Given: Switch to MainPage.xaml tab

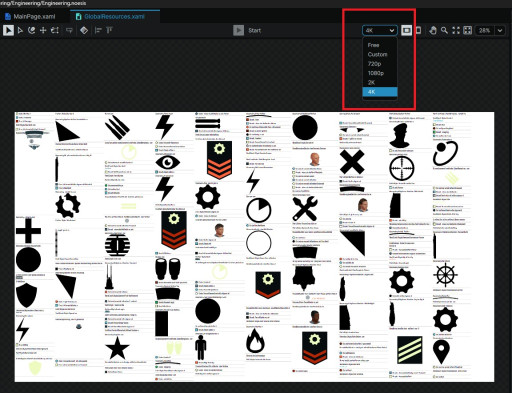Looking at the screenshot, I should 31,16.
